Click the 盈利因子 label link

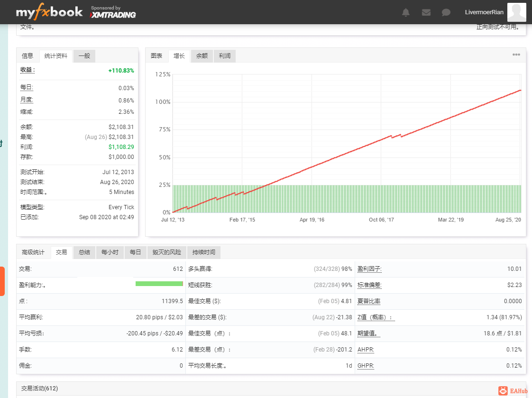pos(369,269)
